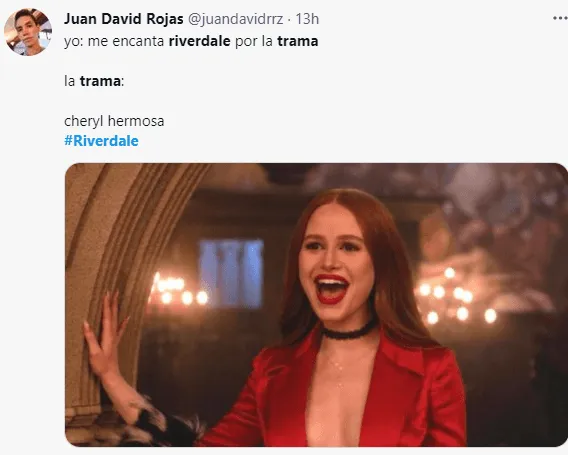Click the words por la in tweet
The width and height of the screenshot is (568, 455).
(254, 41)
